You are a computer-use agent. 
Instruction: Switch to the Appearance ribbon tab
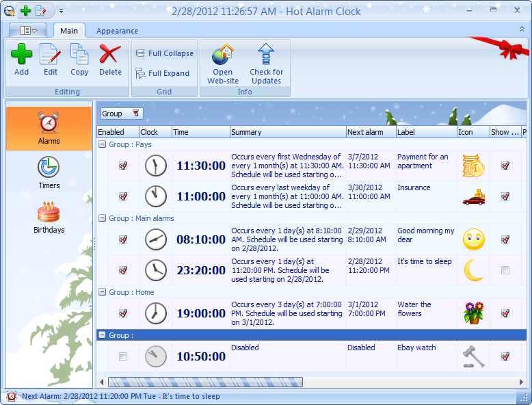(117, 31)
